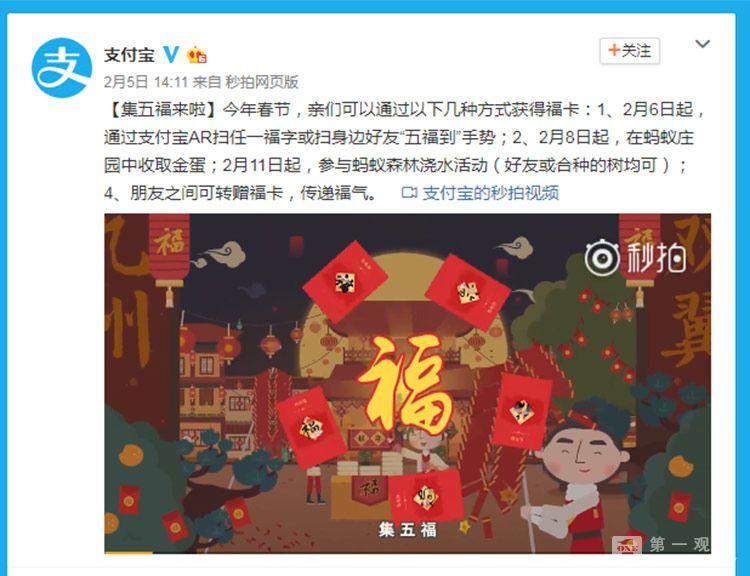Open the 支付宝 username link
This screenshot has height=576, width=750.
(129, 55)
